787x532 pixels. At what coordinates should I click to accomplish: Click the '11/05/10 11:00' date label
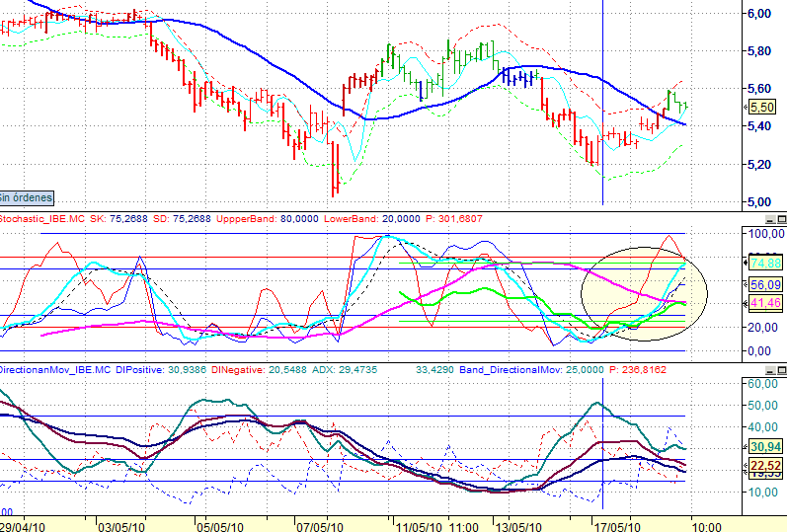pyautogui.click(x=436, y=527)
